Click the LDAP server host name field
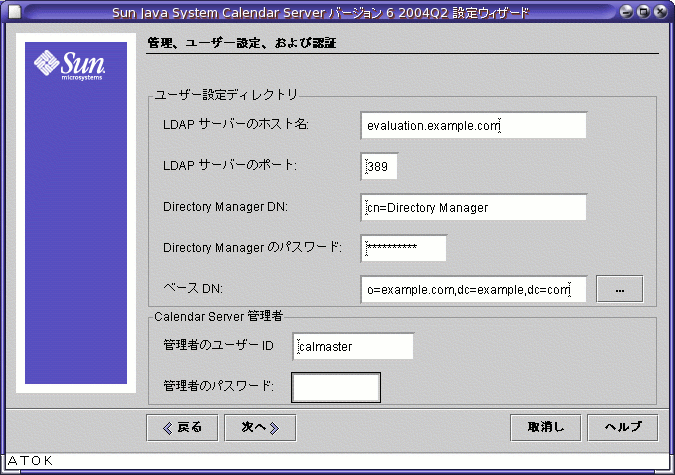675x475 pixels. pos(473,125)
